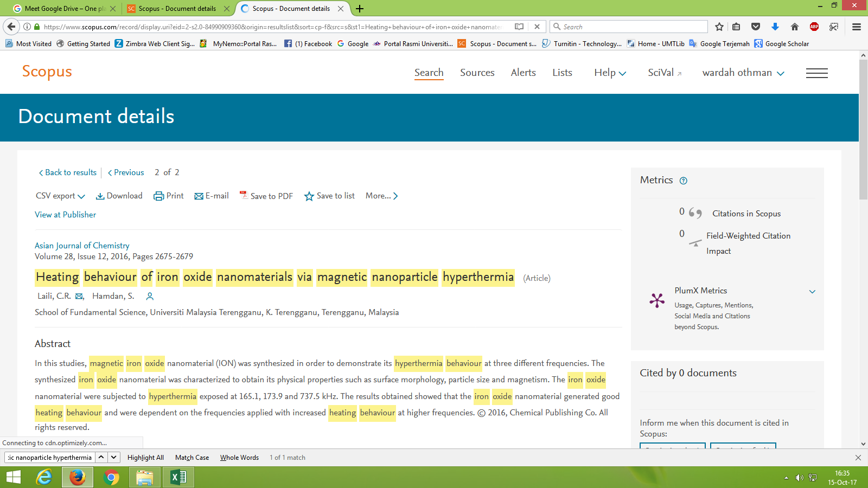Enable Whole Words in the find bar
868x488 pixels.
coord(239,458)
